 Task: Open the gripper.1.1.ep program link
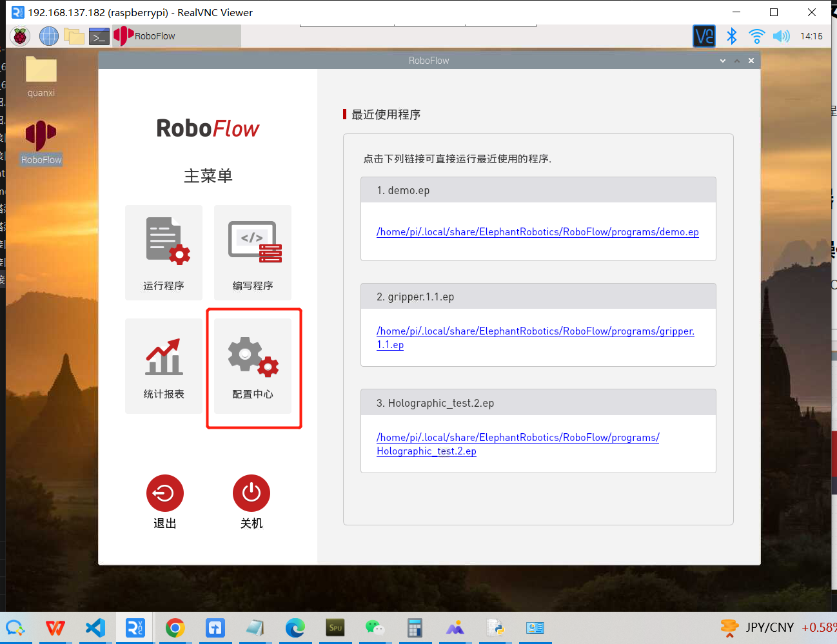[535, 331]
